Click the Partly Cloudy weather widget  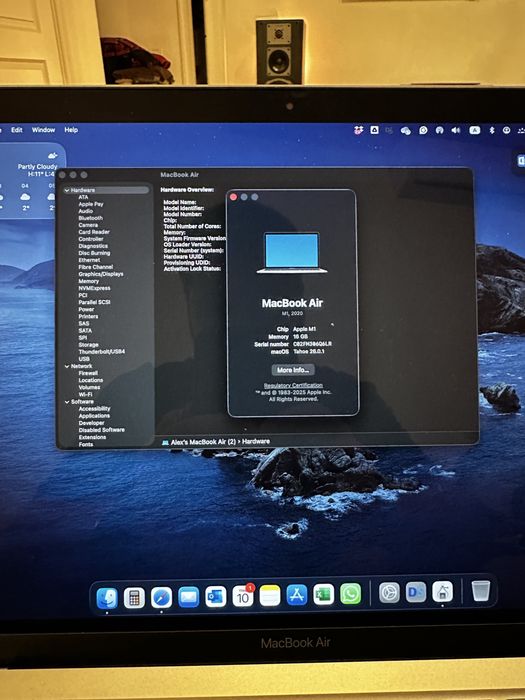[x=33, y=181]
